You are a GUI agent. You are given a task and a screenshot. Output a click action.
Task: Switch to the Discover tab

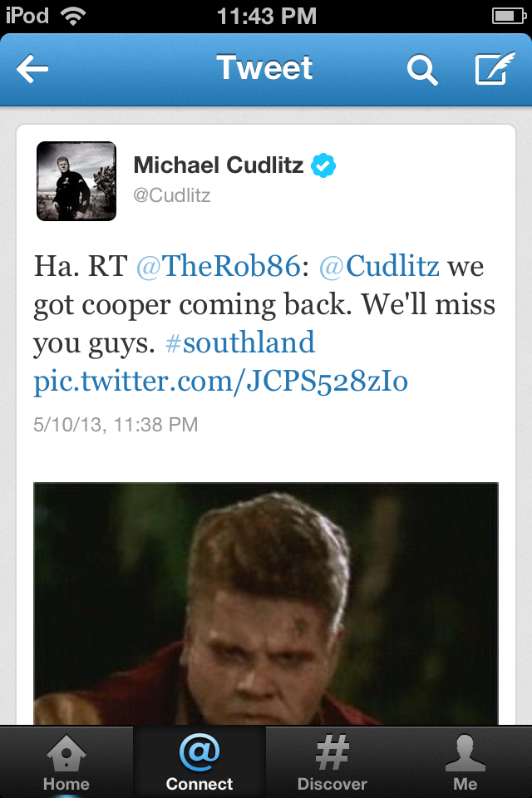click(332, 762)
